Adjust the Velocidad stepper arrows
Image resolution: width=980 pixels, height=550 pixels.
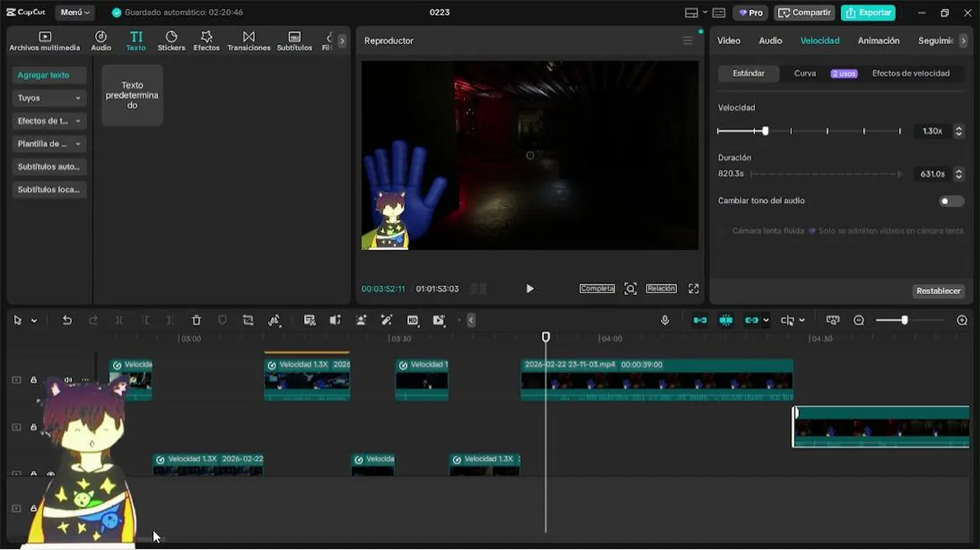(x=959, y=131)
